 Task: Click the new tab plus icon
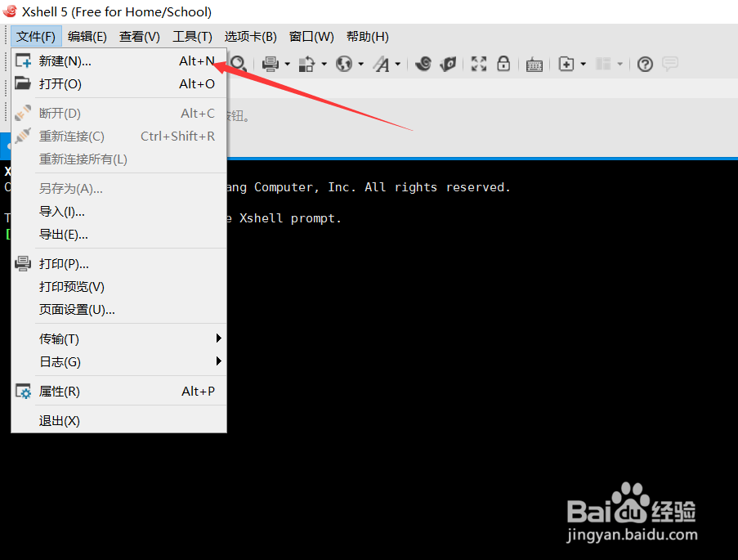pos(566,64)
